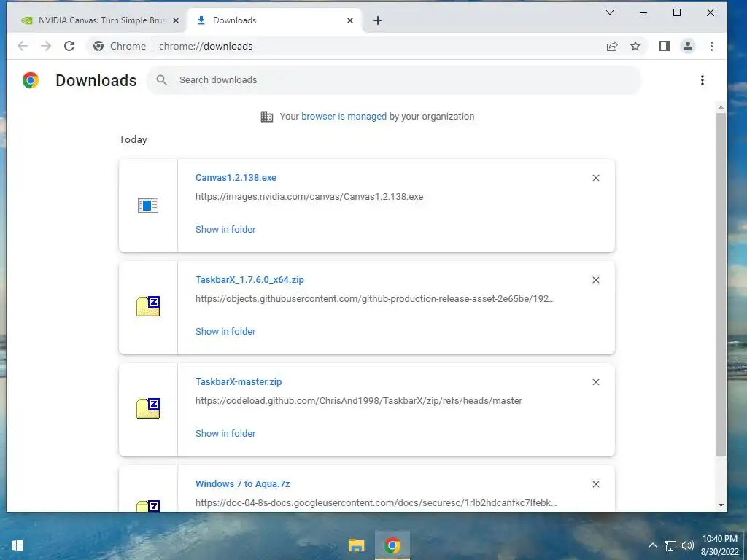The height and width of the screenshot is (560, 747).
Task: Click the site info Chrome chip
Action: pos(120,46)
